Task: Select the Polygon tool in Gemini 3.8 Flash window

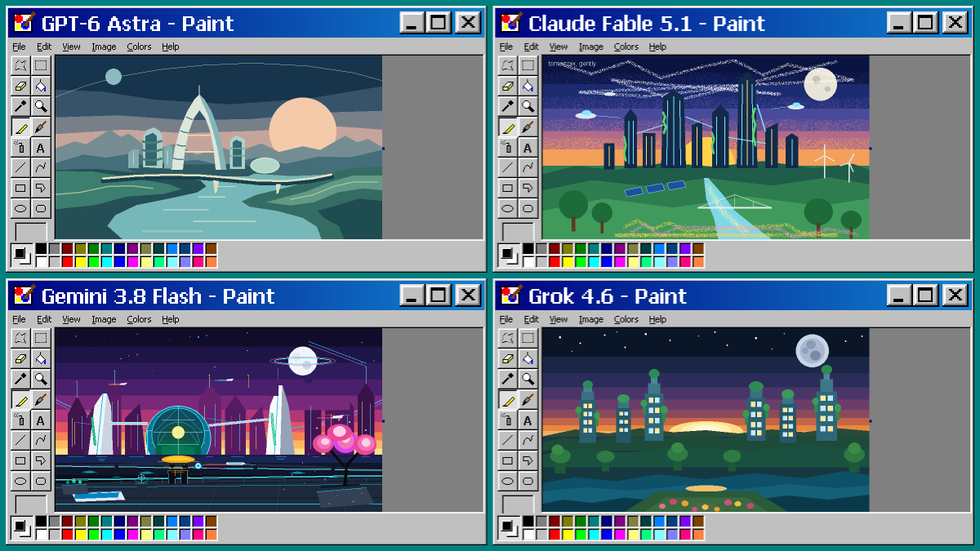Action: point(41,460)
